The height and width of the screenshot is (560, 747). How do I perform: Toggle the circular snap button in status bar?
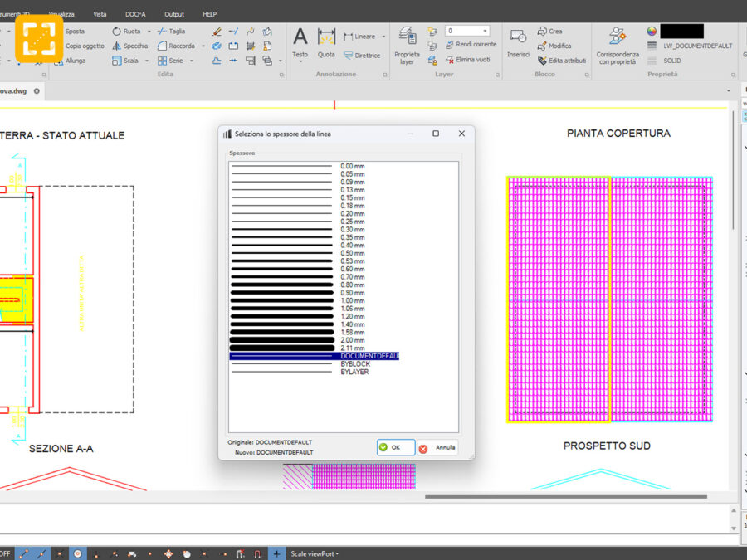point(78,553)
